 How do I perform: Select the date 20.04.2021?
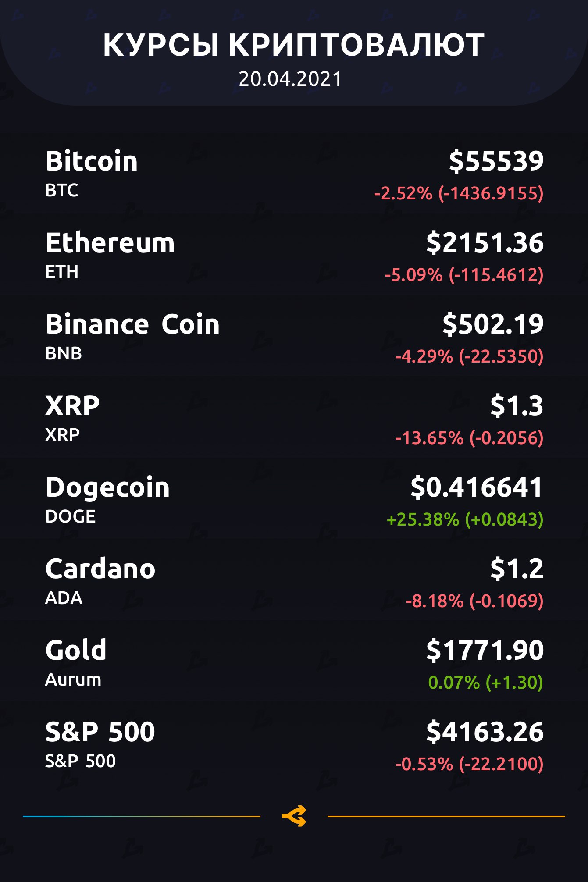click(x=290, y=79)
